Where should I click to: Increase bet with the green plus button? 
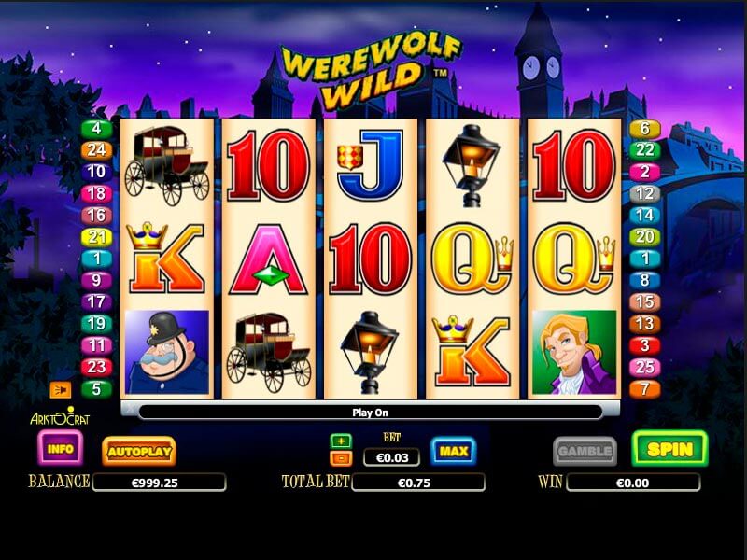(x=341, y=441)
